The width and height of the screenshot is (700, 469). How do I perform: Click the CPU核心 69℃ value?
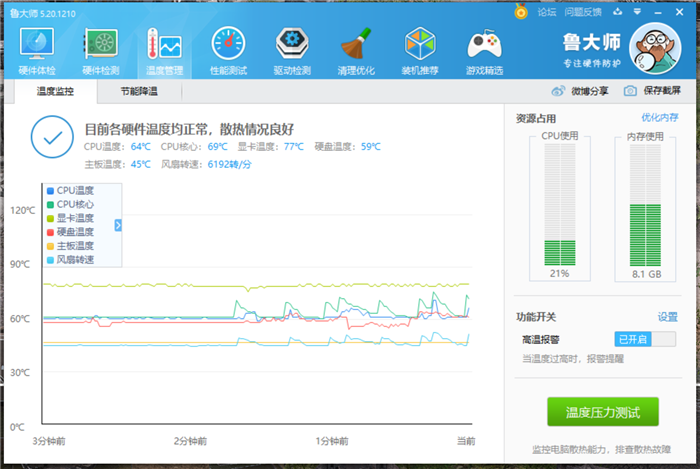(217, 147)
